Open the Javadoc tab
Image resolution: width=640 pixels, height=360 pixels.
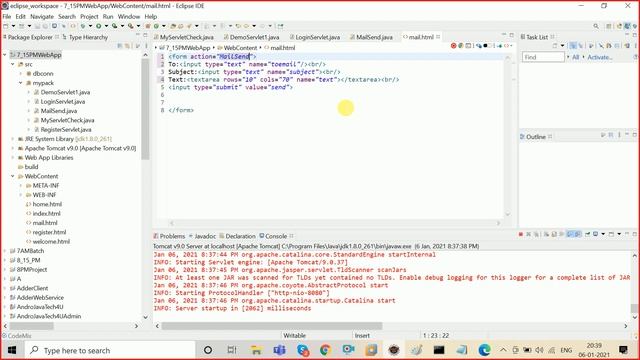202,236
